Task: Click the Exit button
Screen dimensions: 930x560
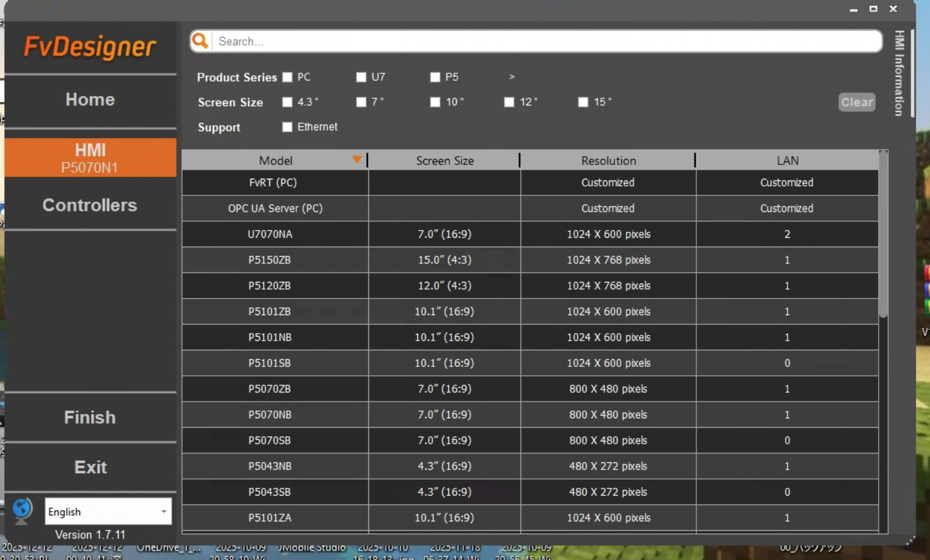Action: (90, 467)
